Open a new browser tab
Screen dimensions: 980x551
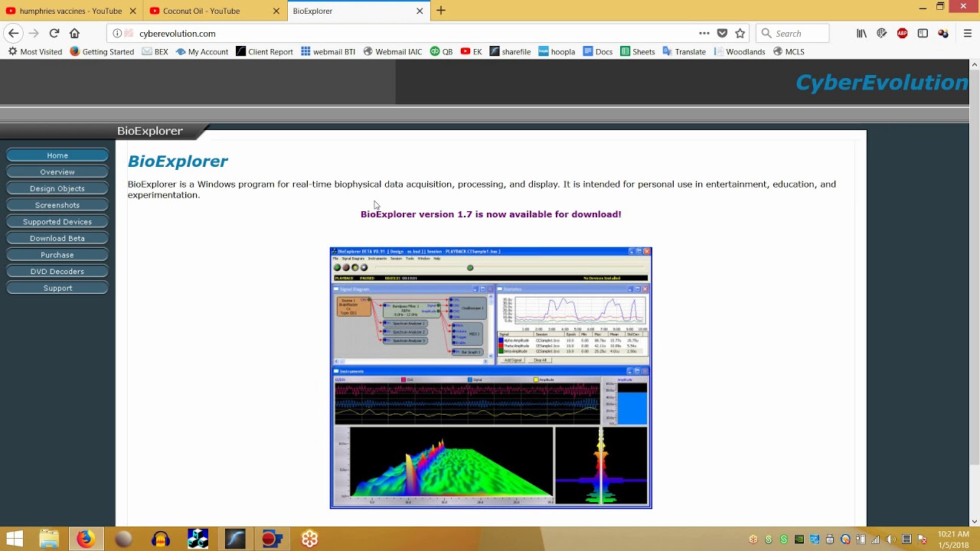[441, 11]
